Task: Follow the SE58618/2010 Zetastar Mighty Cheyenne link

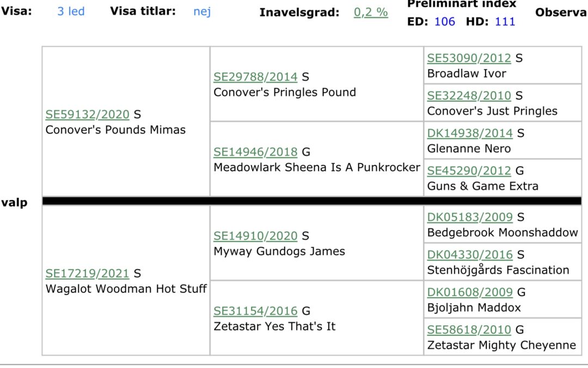Action: (x=469, y=330)
